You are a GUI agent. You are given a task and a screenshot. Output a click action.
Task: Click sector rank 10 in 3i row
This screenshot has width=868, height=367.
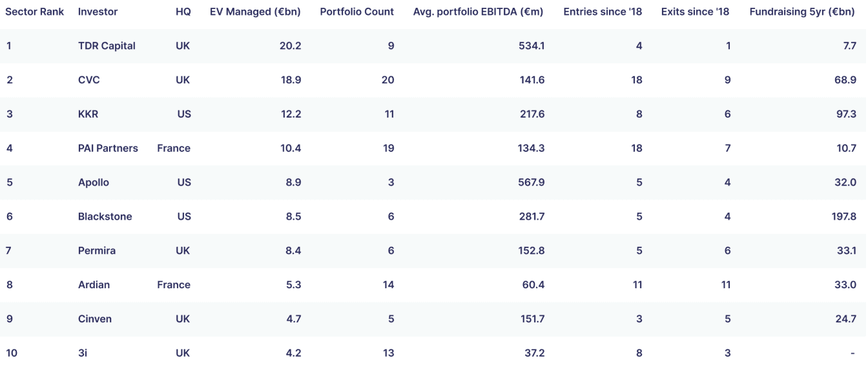11,353
